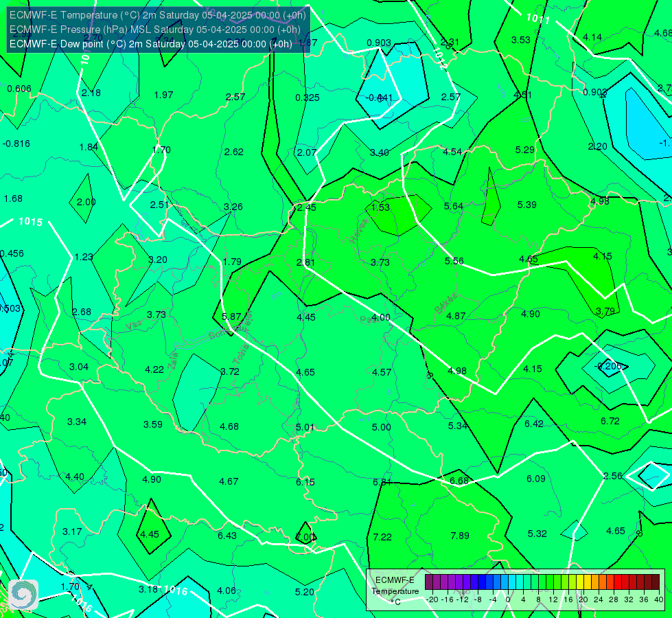Select the ECMWF-E Dew point 2m layer label

[151, 44]
